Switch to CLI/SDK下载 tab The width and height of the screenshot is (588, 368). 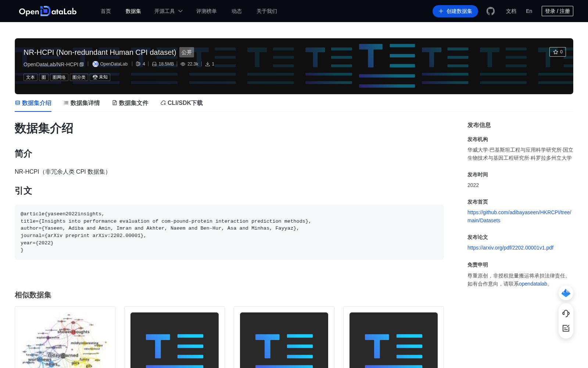tap(182, 103)
